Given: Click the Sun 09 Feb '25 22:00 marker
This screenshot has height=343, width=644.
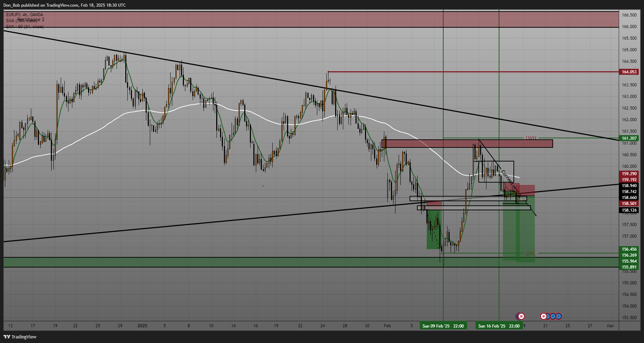Looking at the screenshot, I should pyautogui.click(x=443, y=326).
